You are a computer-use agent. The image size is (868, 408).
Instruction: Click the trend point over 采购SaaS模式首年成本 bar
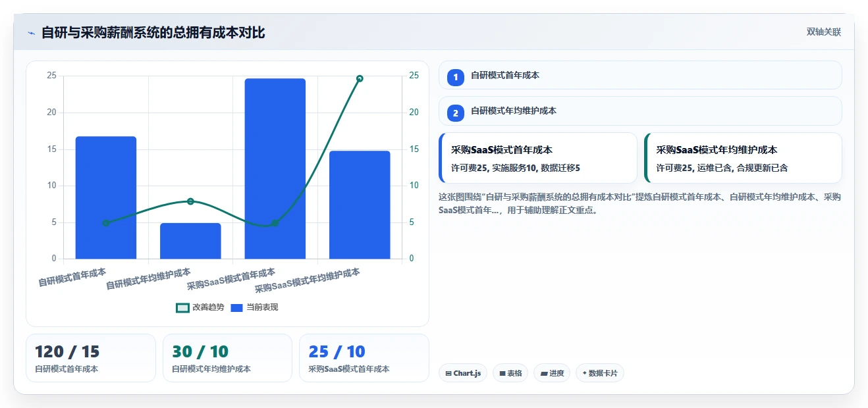click(275, 223)
